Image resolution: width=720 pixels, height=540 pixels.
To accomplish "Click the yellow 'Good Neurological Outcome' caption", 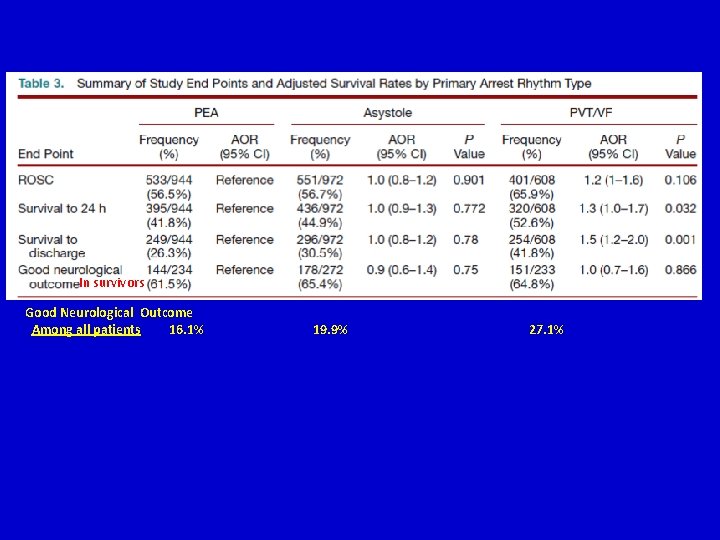I will click(x=109, y=313).
